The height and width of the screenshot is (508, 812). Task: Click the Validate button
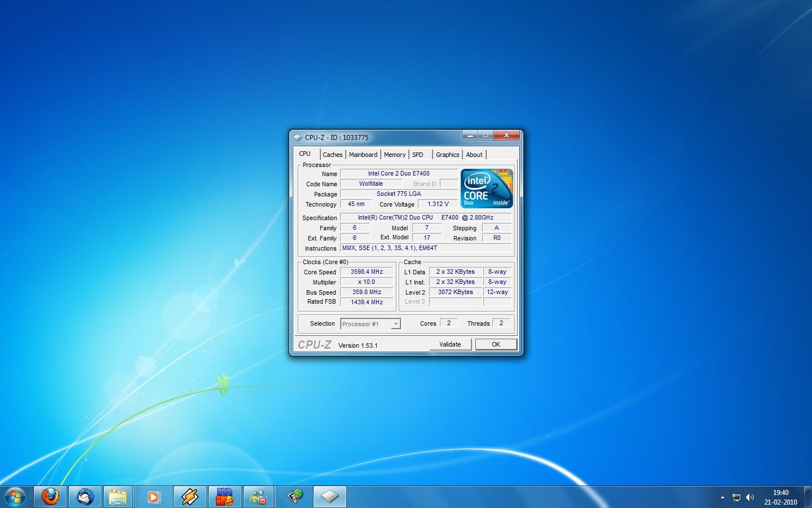pyautogui.click(x=451, y=344)
